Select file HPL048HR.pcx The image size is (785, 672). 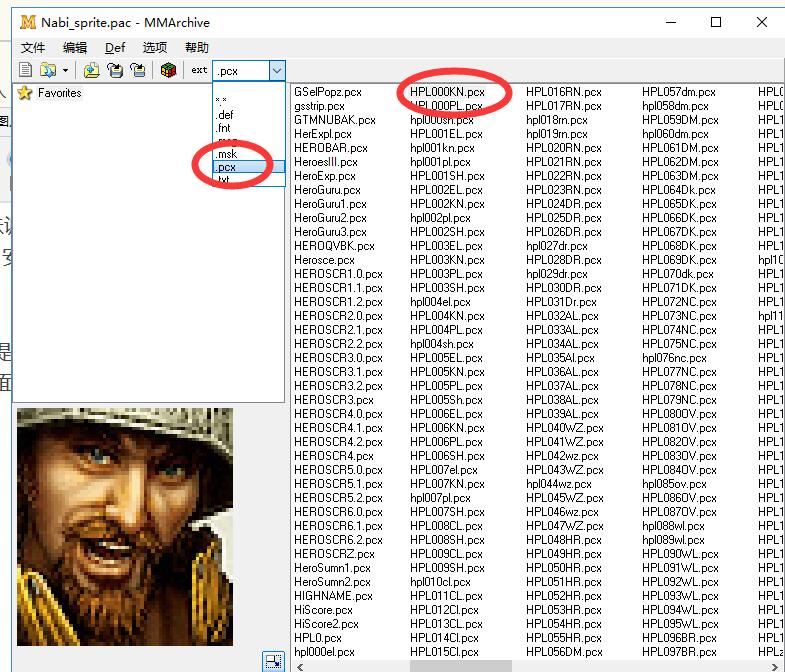click(564, 540)
